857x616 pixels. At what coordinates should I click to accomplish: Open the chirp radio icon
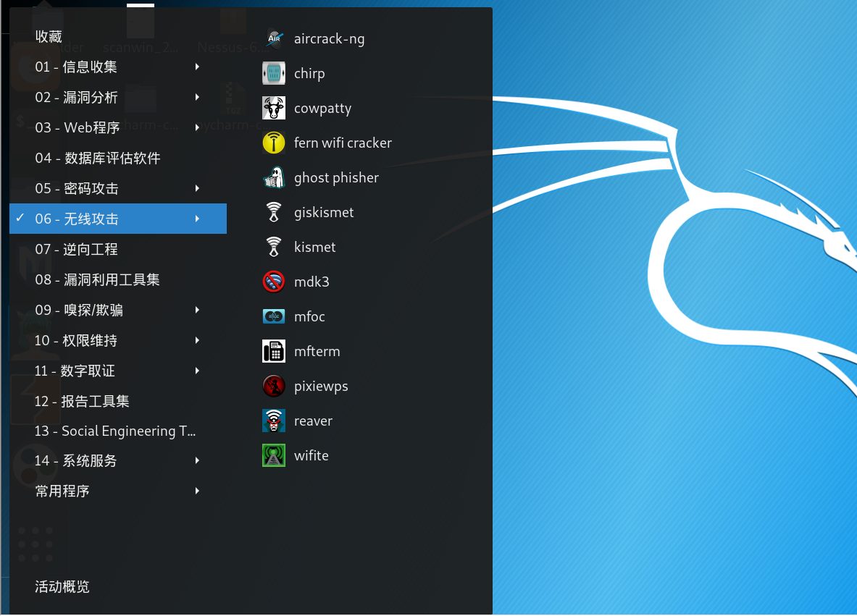pos(274,73)
